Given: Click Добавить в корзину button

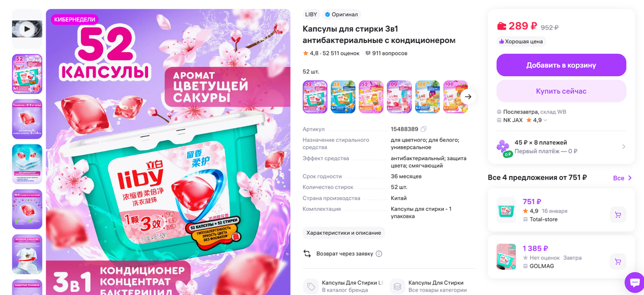Looking at the screenshot, I should point(561,65).
